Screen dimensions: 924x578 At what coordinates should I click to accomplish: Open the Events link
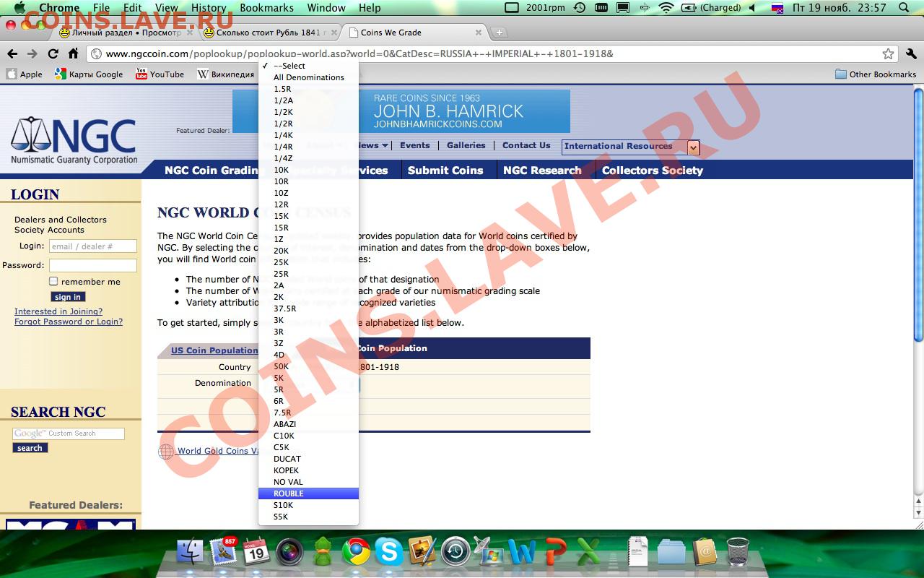[415, 145]
